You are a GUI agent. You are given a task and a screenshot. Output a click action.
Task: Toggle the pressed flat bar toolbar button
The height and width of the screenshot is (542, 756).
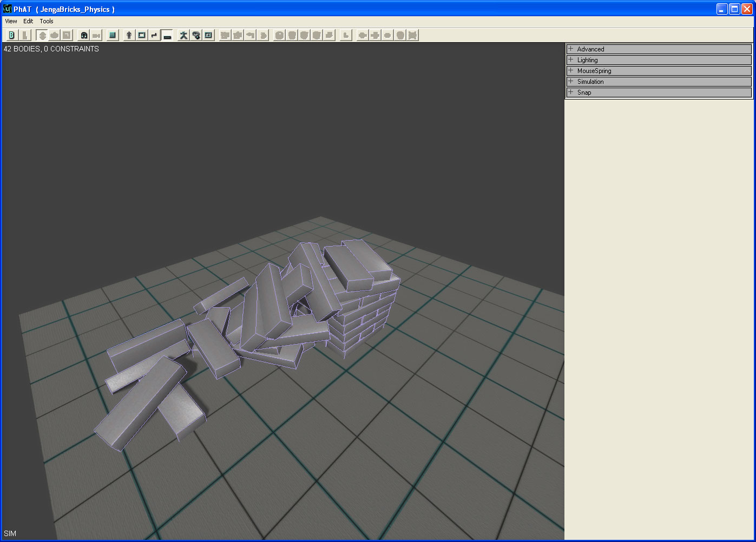(x=167, y=35)
